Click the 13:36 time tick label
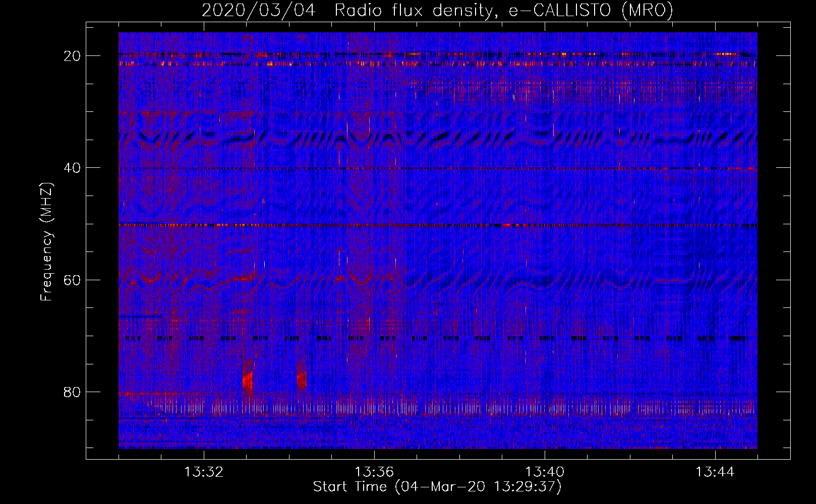The width and height of the screenshot is (816, 504). [x=374, y=472]
